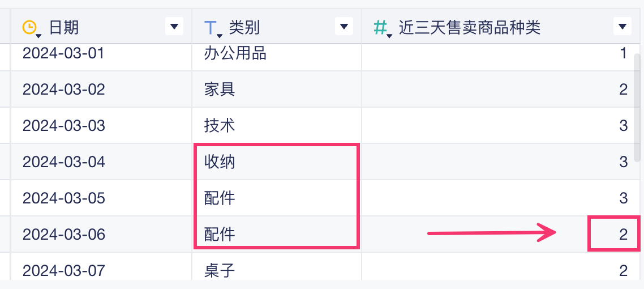This screenshot has height=289, width=644.
Task: Open the 近三天售卖商品种类 column dropdown
Action: (622, 26)
